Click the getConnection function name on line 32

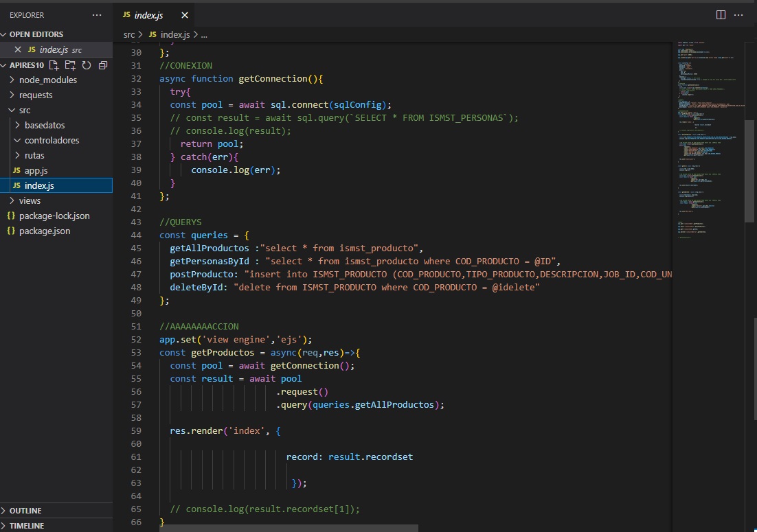(x=273, y=79)
